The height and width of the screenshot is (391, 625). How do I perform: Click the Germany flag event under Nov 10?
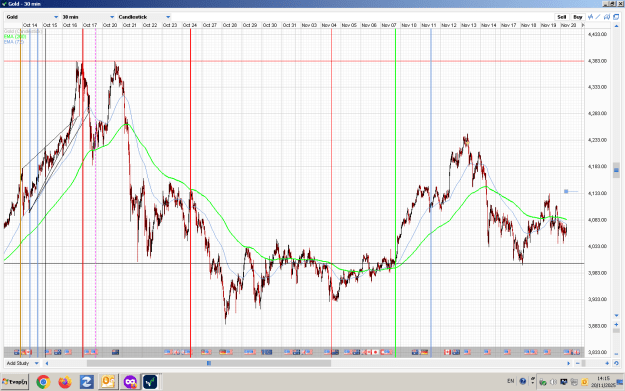tap(424, 352)
